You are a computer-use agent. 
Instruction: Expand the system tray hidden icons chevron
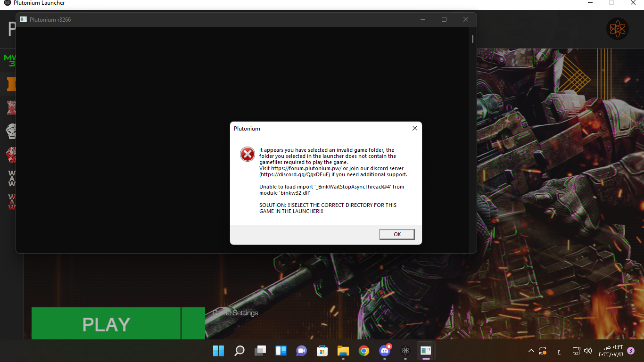pyautogui.click(x=531, y=351)
